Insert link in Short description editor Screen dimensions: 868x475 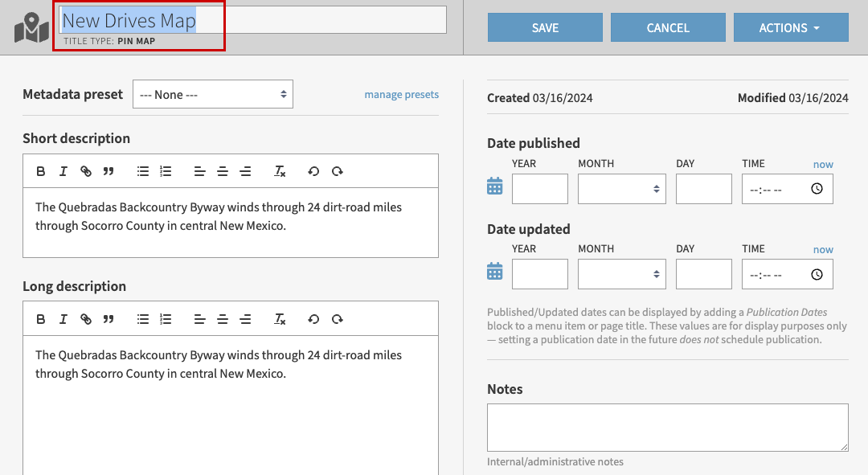[86, 171]
